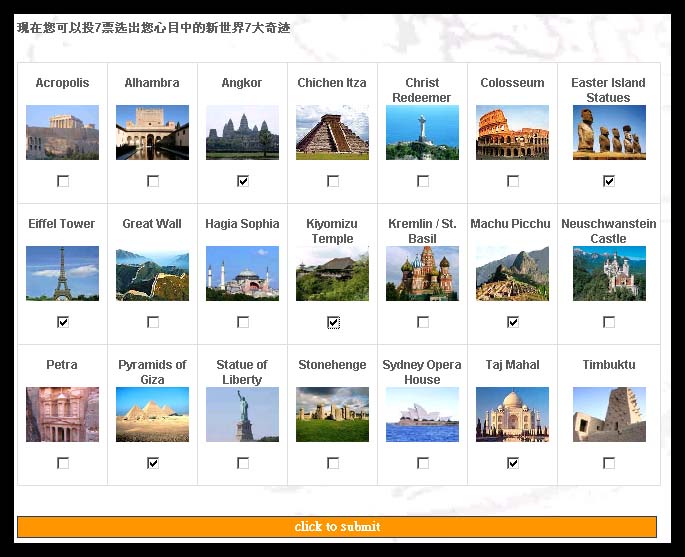Uncheck the Kiyomizu Temple checkbox
Screen dimensions: 685x557
333,322
